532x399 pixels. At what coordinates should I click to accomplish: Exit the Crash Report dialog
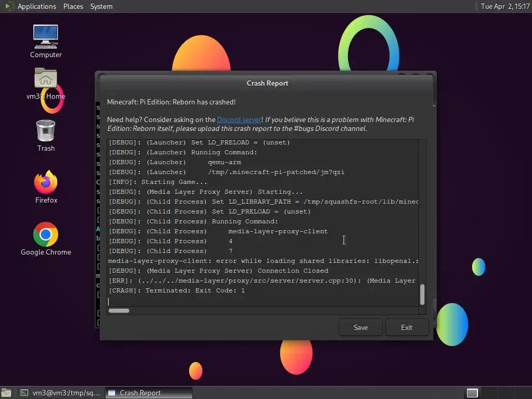406,327
